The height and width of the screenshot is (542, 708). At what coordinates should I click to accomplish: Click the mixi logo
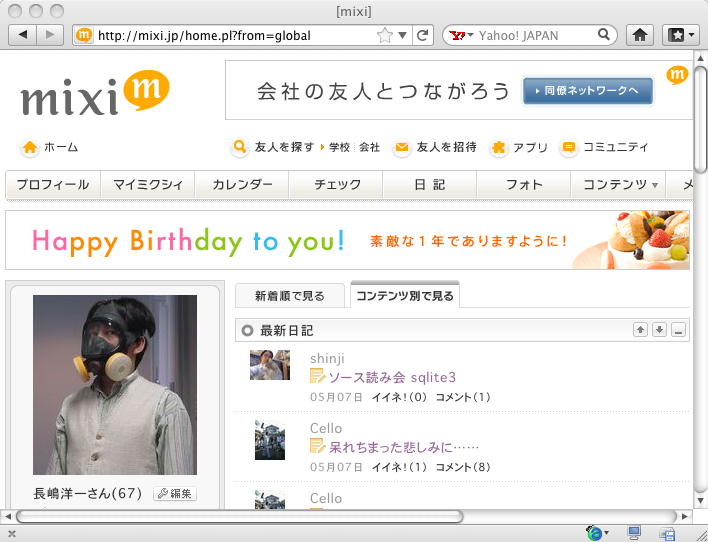95,93
